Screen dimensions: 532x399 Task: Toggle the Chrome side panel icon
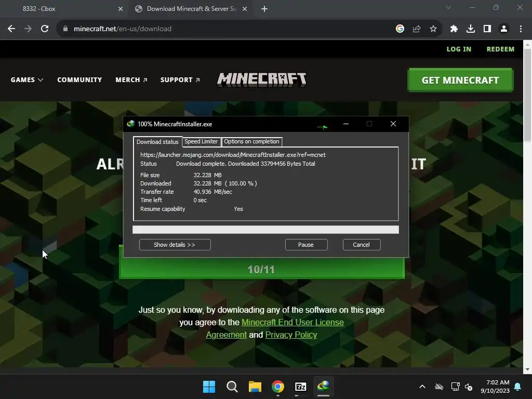tap(487, 29)
